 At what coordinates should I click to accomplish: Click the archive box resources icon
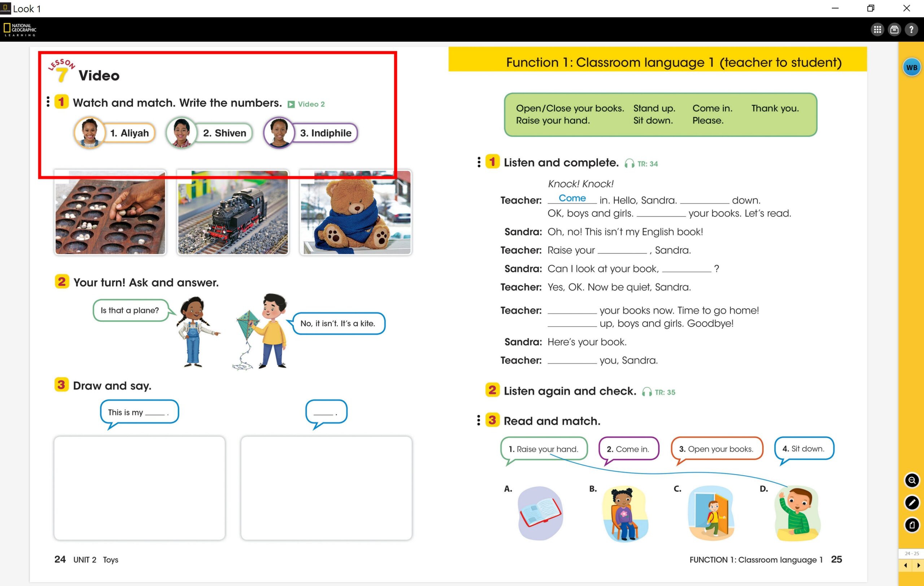coord(894,30)
